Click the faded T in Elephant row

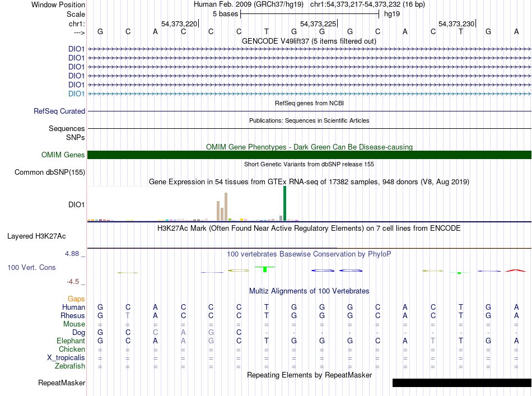[x=433, y=341]
